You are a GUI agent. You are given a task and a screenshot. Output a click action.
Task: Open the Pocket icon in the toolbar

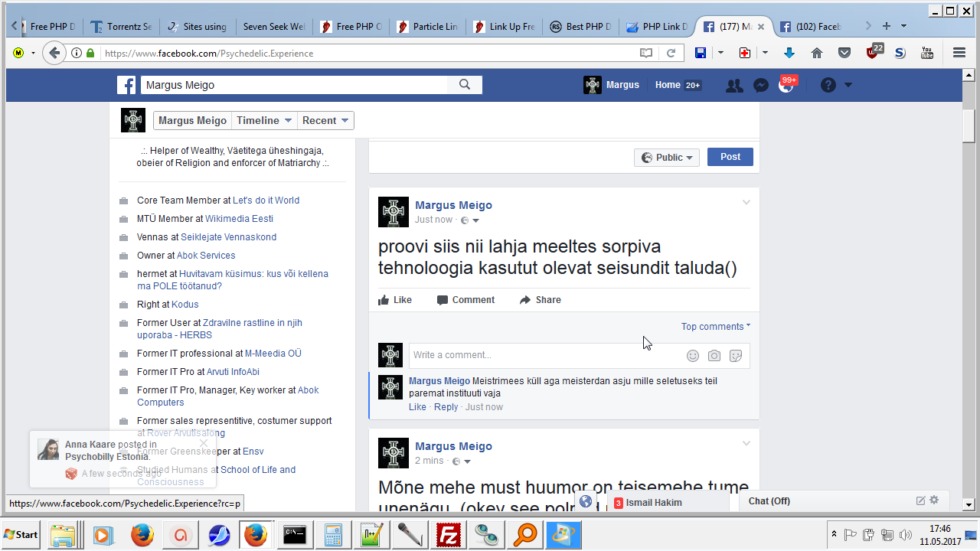click(x=844, y=53)
